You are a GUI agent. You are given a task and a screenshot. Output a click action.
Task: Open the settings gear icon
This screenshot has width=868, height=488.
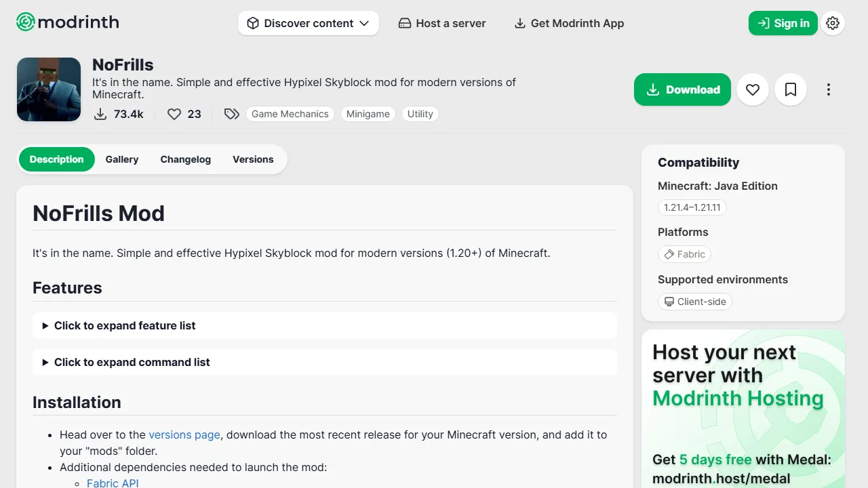tap(833, 23)
